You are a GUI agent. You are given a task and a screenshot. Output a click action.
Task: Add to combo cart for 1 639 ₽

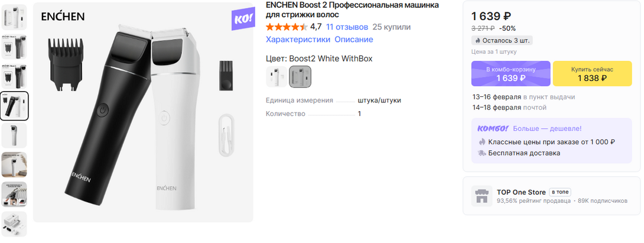510,73
